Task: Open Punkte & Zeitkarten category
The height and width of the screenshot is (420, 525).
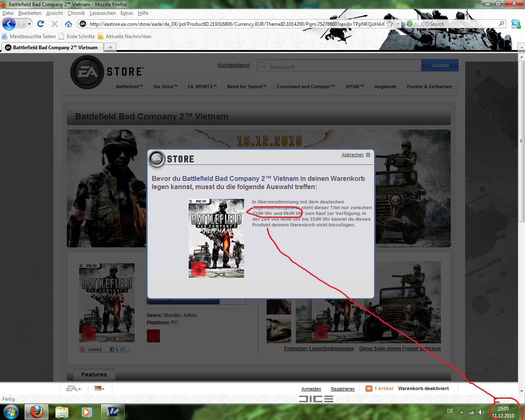Action: pos(429,87)
